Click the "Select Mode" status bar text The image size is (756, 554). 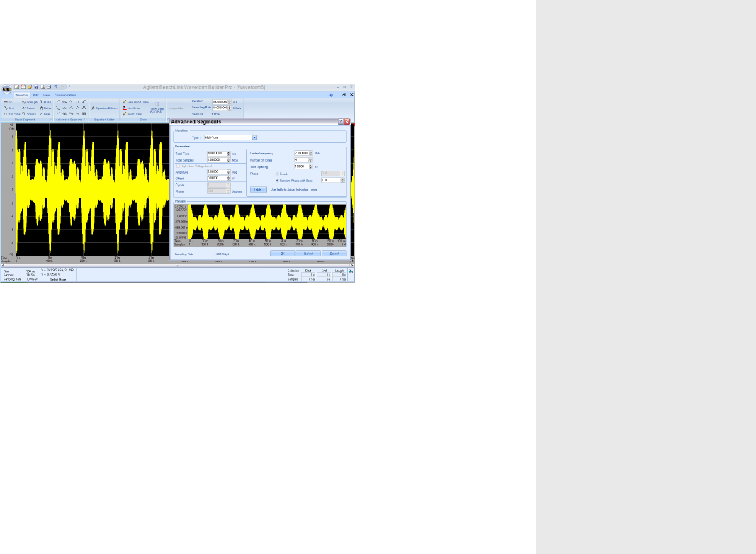pos(58,279)
